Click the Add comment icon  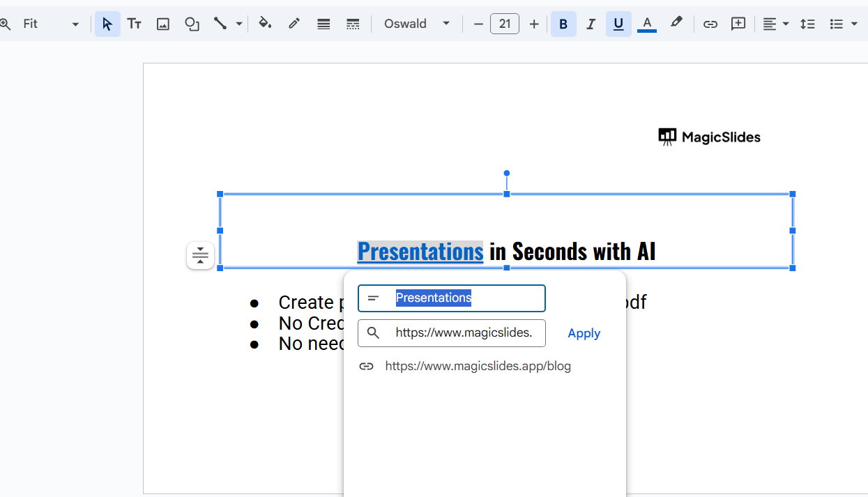(x=738, y=24)
